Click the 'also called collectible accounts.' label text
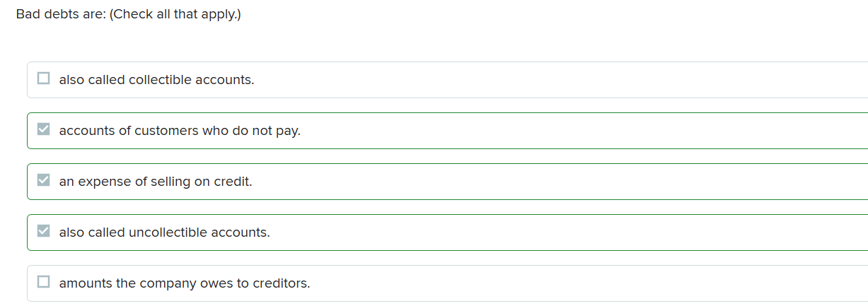The width and height of the screenshot is (868, 306). pyautogui.click(x=156, y=80)
